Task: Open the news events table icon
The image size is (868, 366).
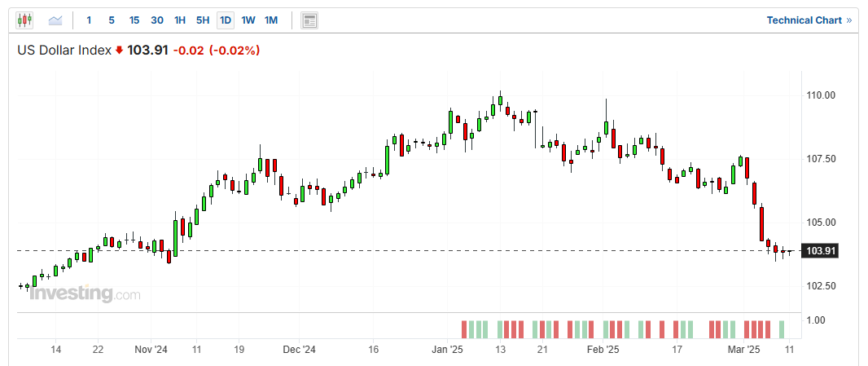Action: click(x=309, y=21)
